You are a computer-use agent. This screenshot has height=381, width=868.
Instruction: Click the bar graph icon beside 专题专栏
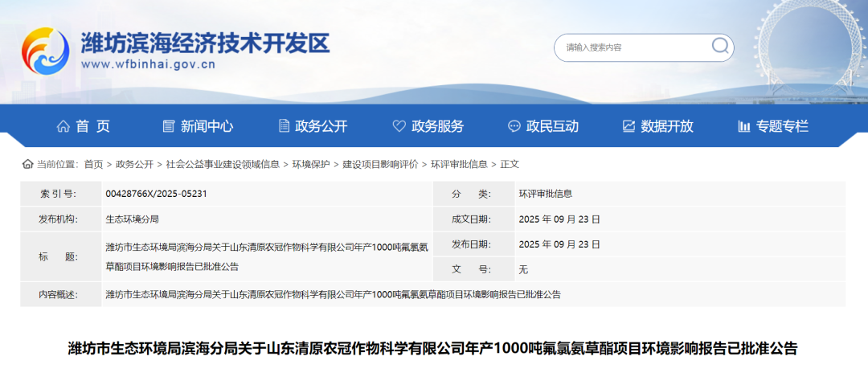[x=744, y=126]
